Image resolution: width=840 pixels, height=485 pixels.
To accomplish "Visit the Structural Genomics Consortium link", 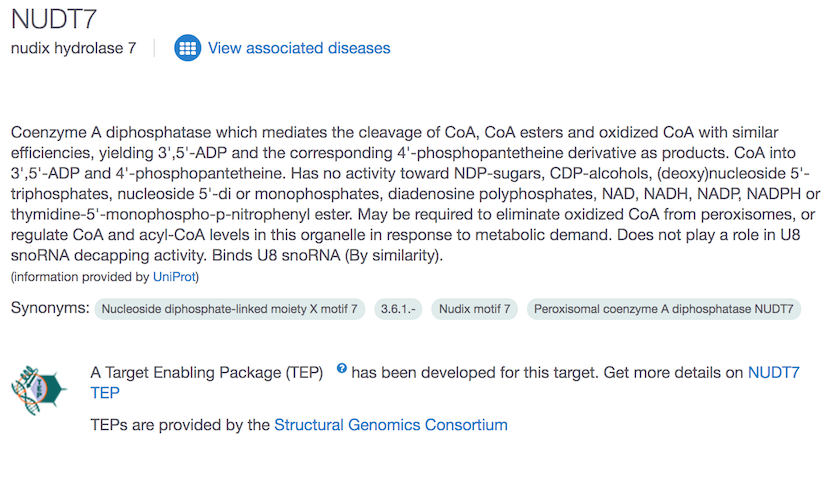I will point(391,425).
